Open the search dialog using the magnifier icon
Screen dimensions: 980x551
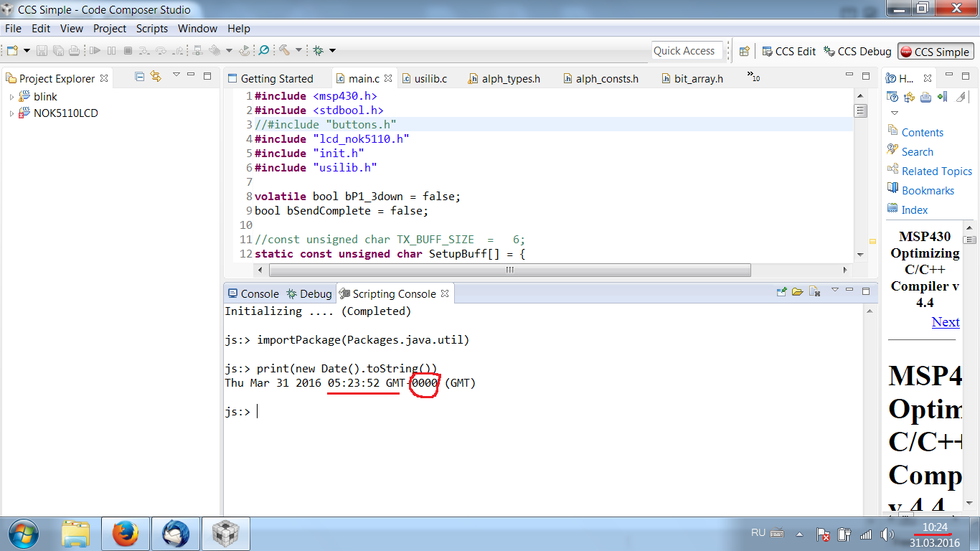click(x=265, y=51)
